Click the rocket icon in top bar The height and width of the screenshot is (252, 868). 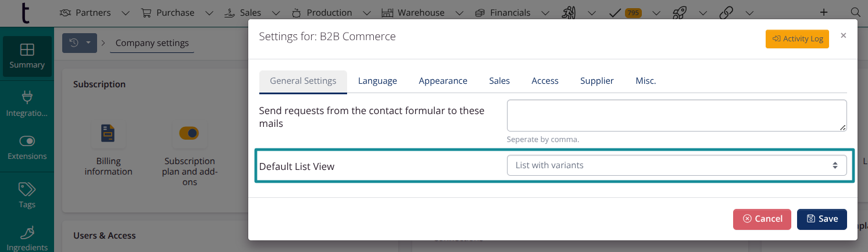click(x=679, y=12)
